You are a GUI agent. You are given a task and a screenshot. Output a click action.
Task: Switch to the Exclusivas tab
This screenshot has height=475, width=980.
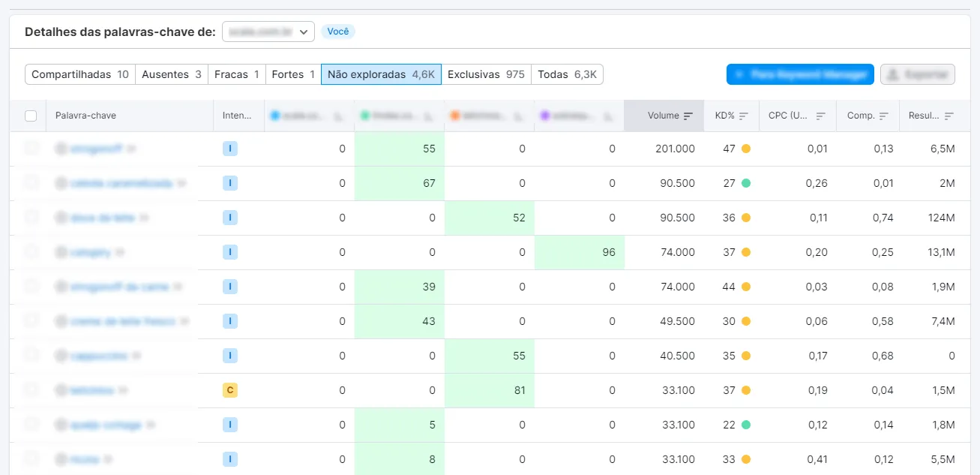pos(486,74)
